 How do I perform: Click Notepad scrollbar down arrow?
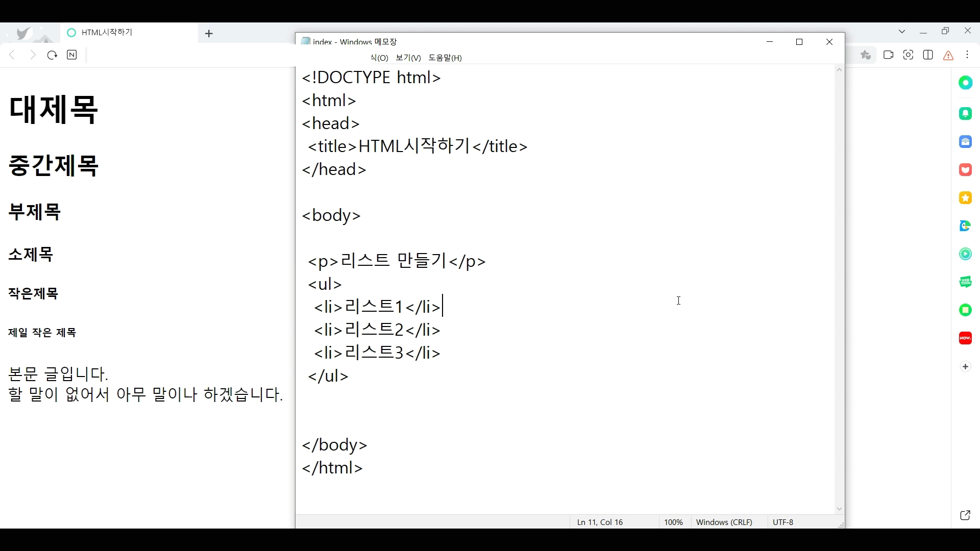[840, 509]
